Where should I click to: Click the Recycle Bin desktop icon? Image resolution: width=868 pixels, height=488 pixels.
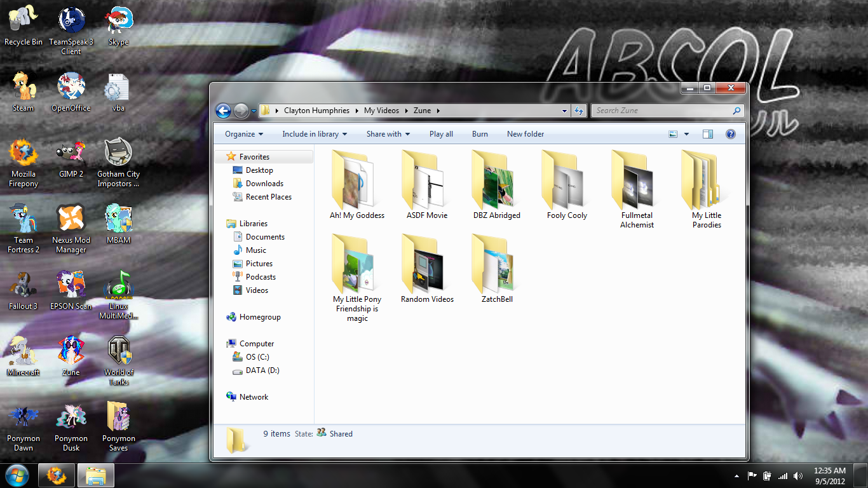coord(24,25)
